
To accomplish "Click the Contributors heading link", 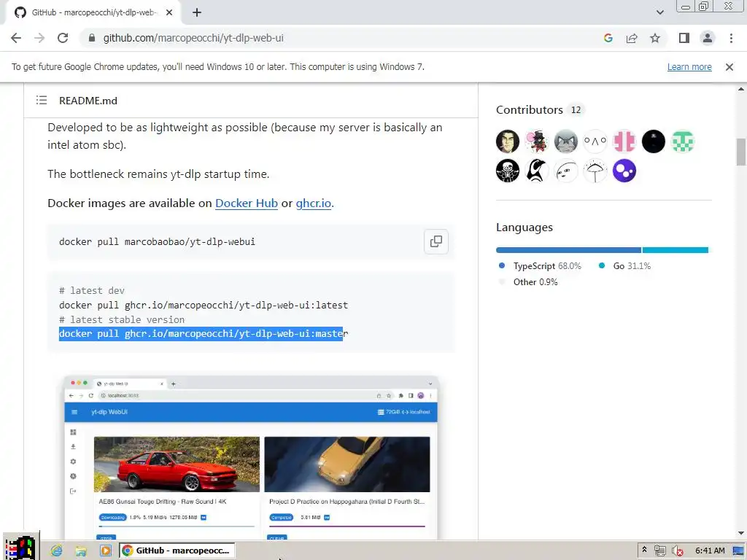I will point(530,109).
